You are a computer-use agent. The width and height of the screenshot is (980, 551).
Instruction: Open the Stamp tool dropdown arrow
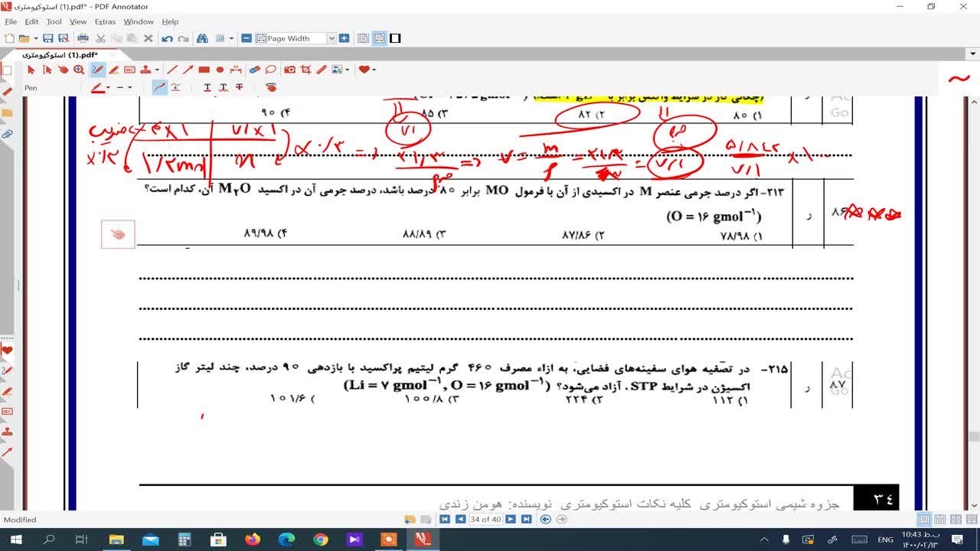pyautogui.click(x=157, y=70)
